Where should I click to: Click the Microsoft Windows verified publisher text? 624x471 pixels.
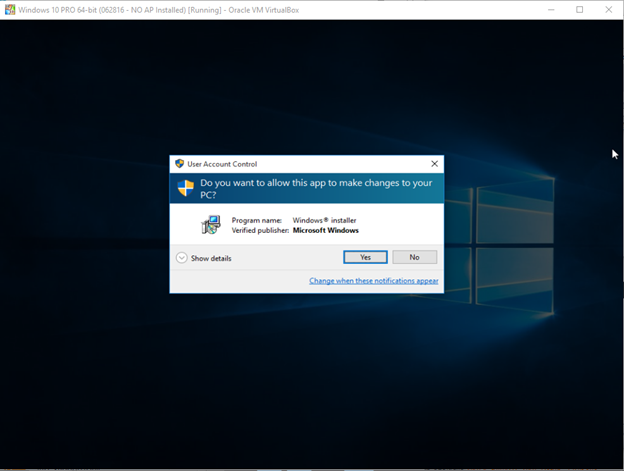coord(325,230)
